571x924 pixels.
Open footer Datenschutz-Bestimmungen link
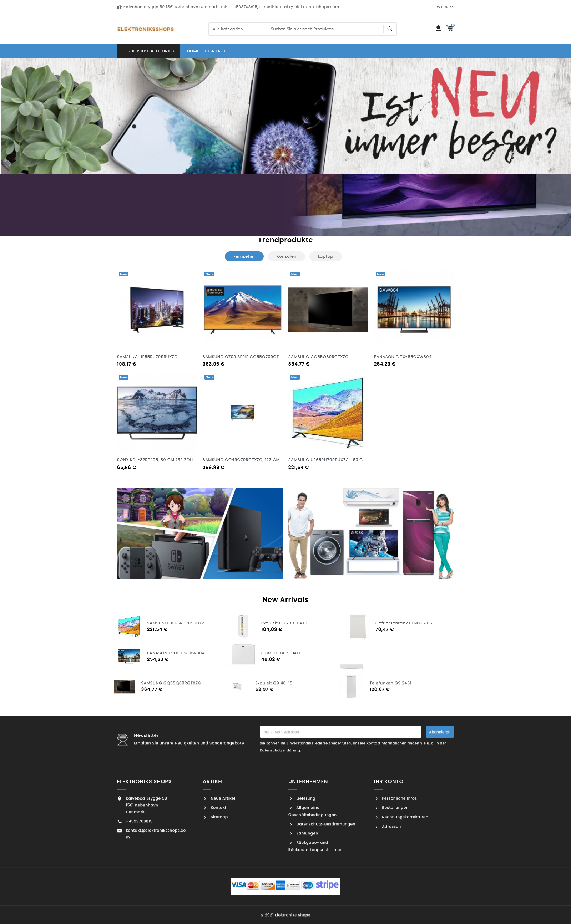click(x=325, y=824)
